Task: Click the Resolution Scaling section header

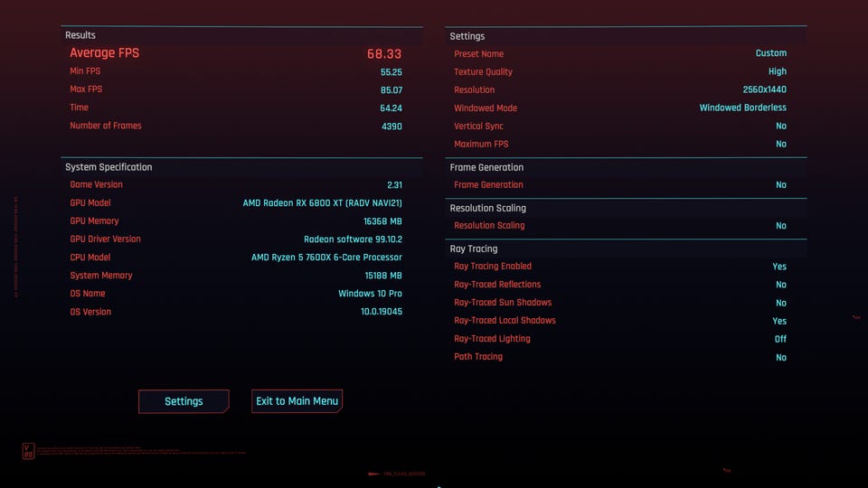Action: [x=487, y=208]
